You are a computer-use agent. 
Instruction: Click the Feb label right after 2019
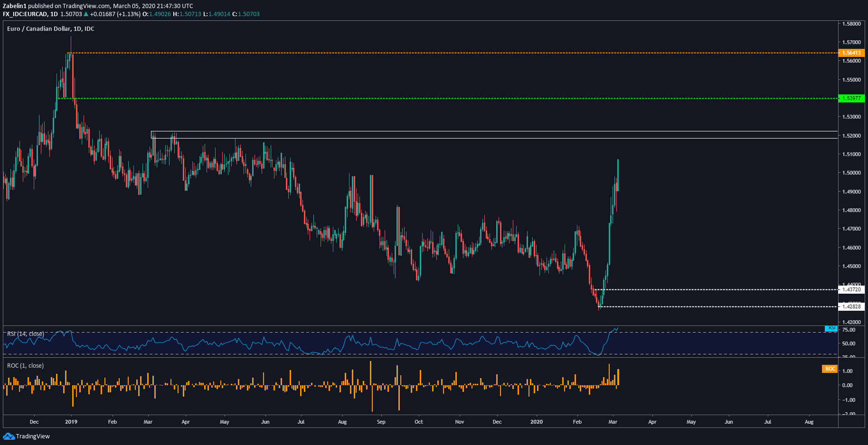113,422
